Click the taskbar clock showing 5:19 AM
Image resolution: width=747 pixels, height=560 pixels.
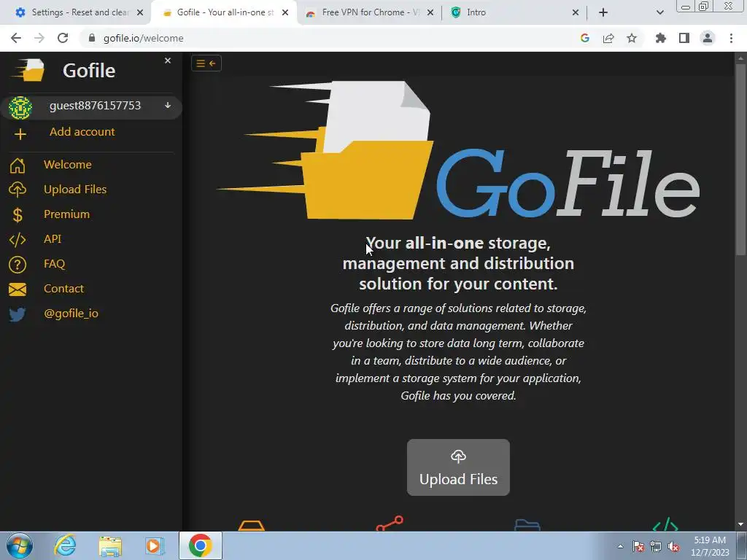coord(710,546)
